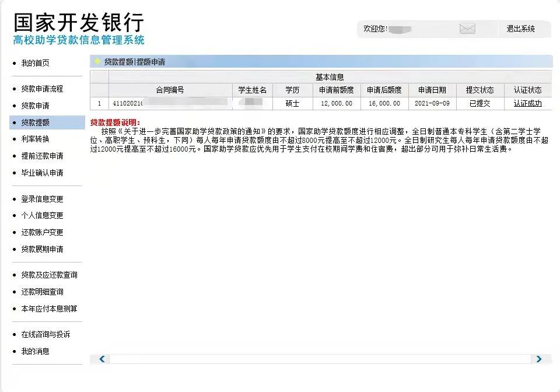
Task: Open 利率转换 menu item
Action: coord(35,139)
